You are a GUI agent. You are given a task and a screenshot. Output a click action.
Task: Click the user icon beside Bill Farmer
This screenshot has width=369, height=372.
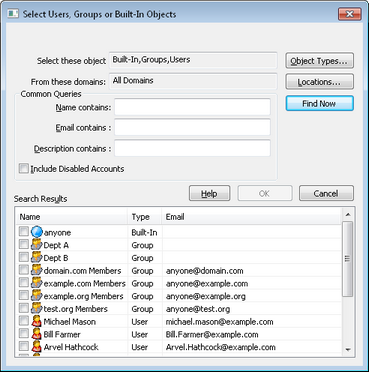click(37, 334)
